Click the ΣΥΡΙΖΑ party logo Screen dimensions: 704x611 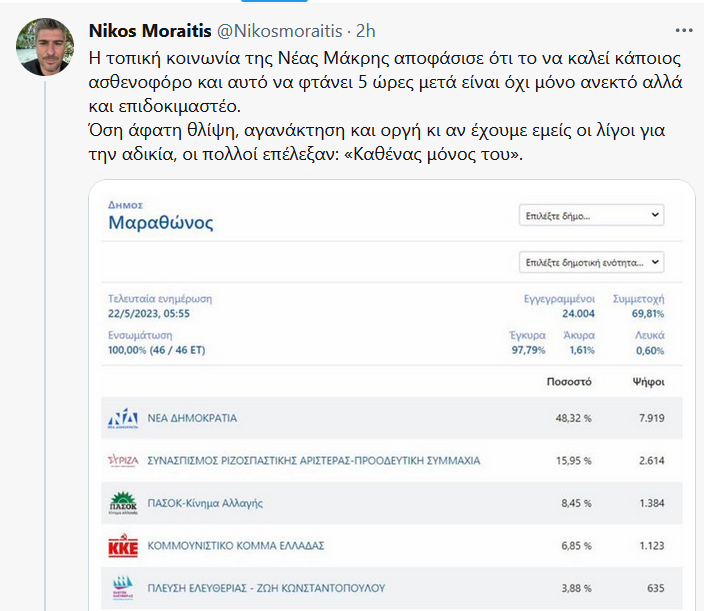pyautogui.click(x=123, y=461)
